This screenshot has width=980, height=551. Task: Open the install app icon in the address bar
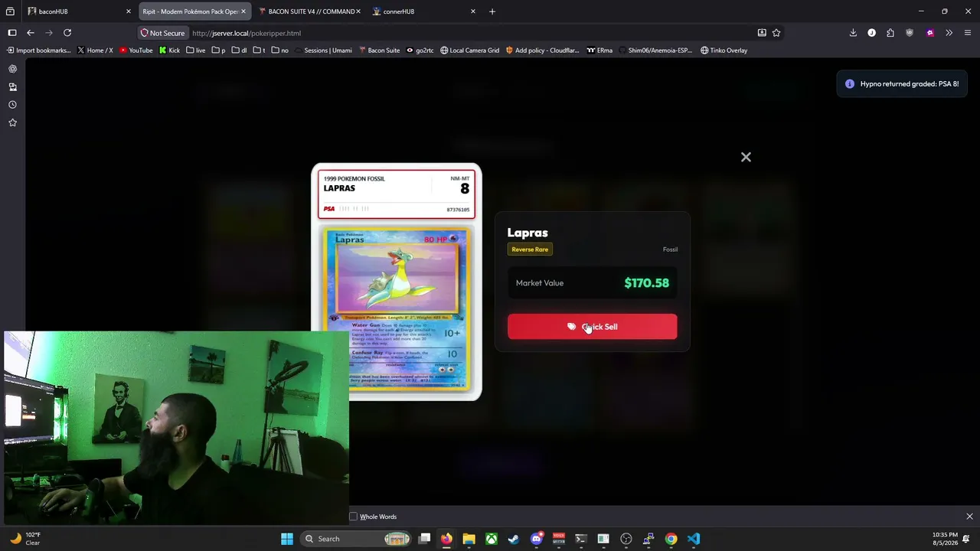pyautogui.click(x=762, y=33)
